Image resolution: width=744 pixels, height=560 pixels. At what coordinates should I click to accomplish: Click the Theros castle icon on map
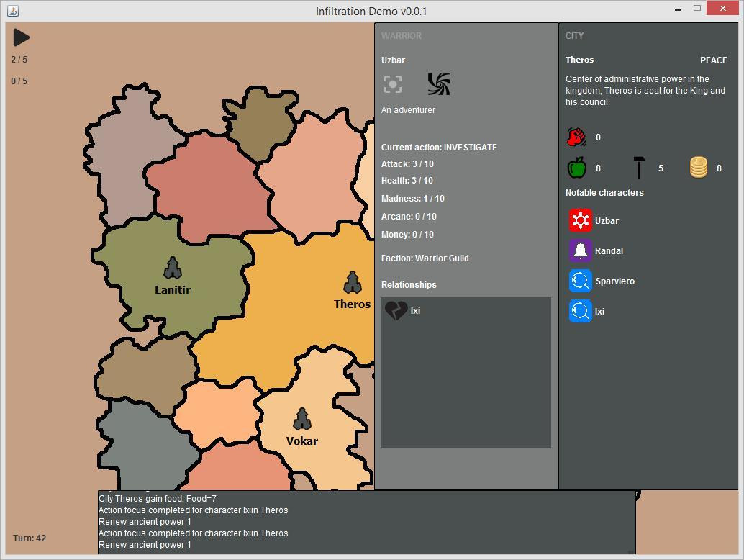pyautogui.click(x=353, y=283)
